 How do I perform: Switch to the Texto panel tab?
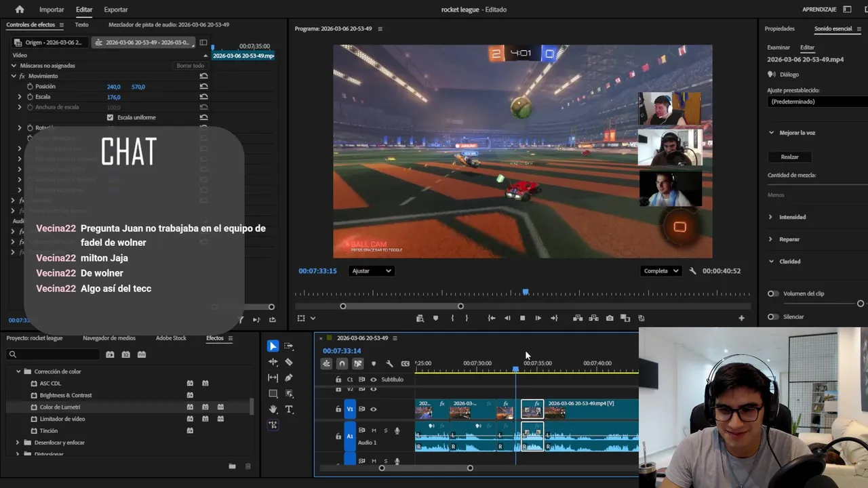(81, 24)
